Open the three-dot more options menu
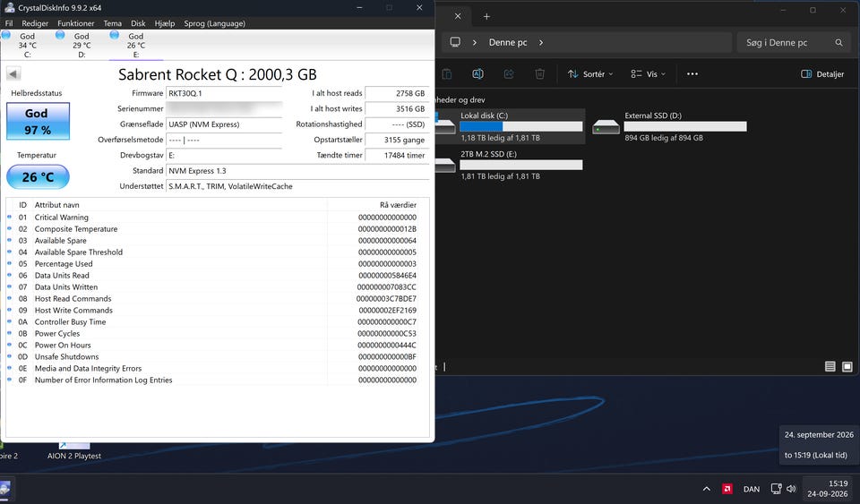The width and height of the screenshot is (860, 504). pos(692,74)
